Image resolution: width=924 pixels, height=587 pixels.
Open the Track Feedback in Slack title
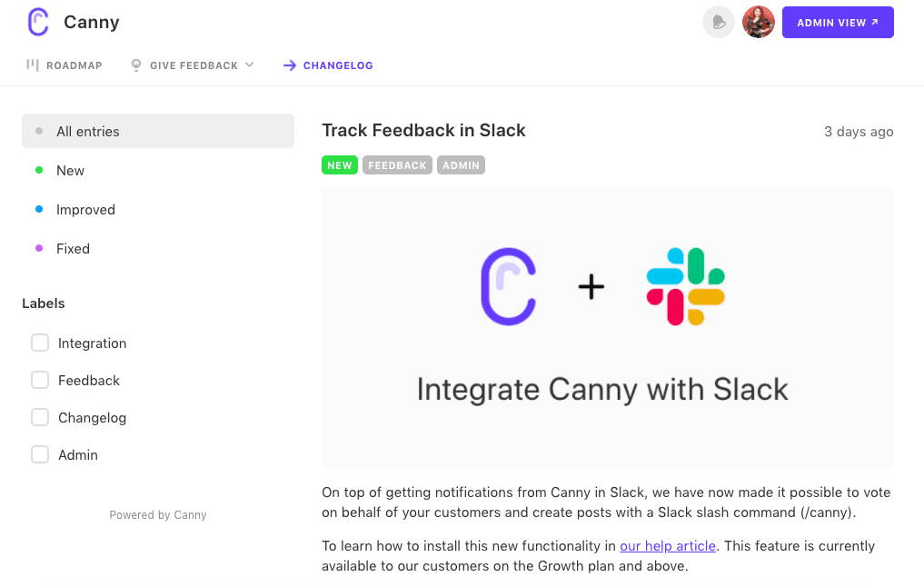pyautogui.click(x=423, y=130)
